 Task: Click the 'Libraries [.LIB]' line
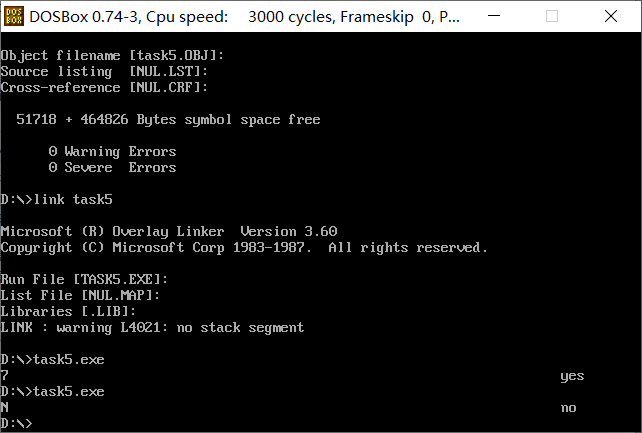(x=68, y=311)
